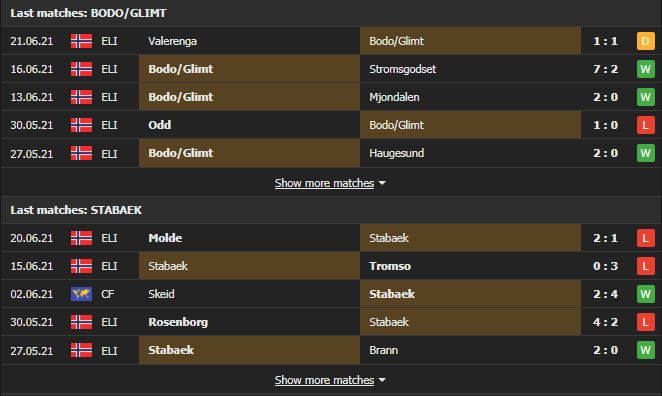Click the world flag icon on the 02.06.21 row
The width and height of the screenshot is (662, 396).
coord(81,294)
